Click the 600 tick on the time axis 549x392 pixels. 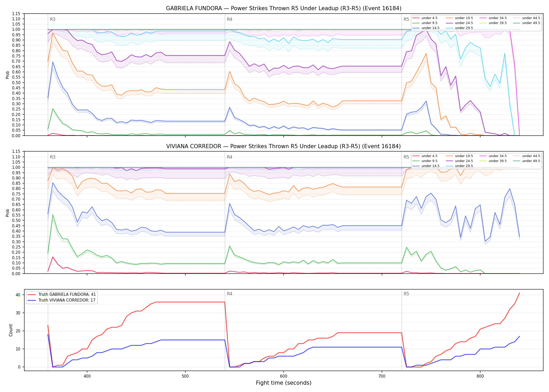tap(284, 376)
